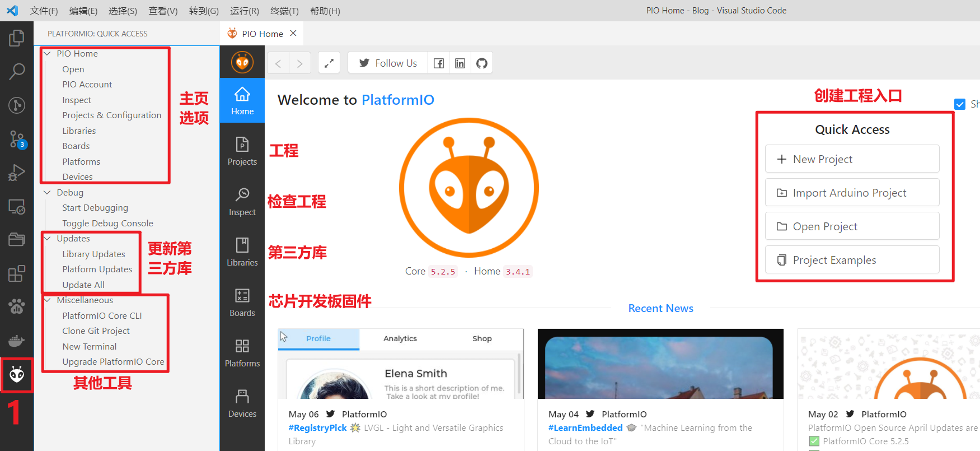Click Project Examples button
980x451 pixels.
click(x=852, y=260)
